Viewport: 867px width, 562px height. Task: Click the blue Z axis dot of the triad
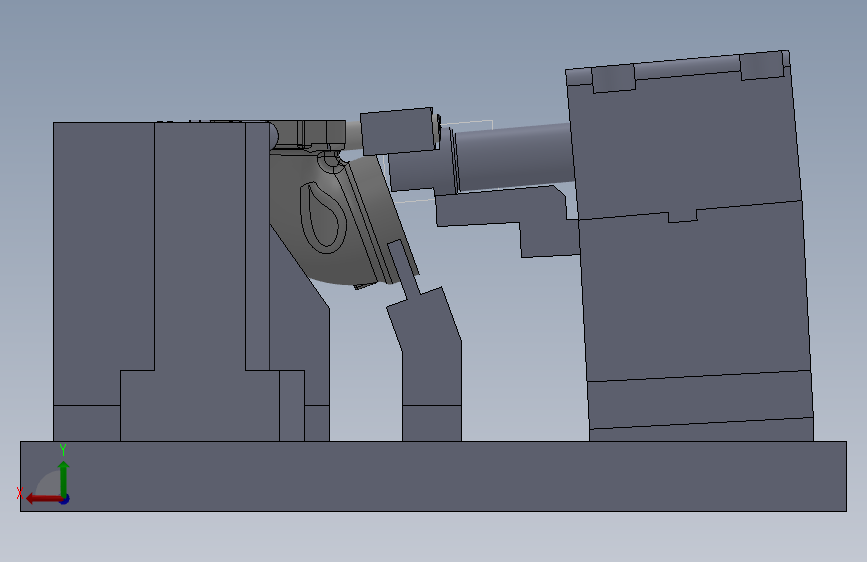click(65, 499)
